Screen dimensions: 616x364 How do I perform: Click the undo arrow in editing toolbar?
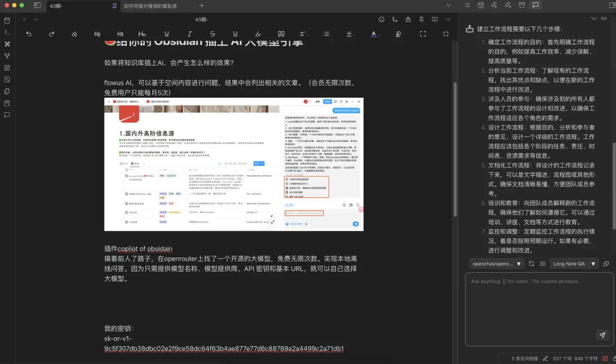click(x=29, y=34)
